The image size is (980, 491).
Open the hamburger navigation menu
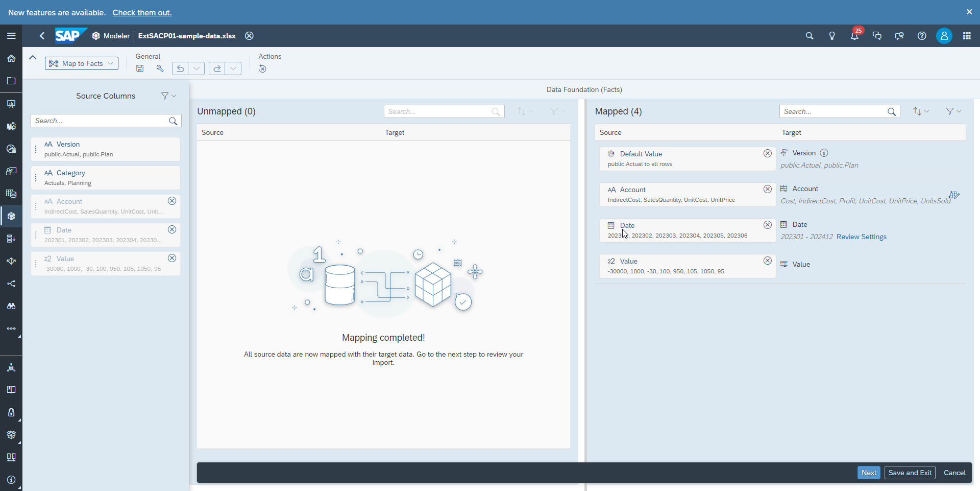click(11, 36)
